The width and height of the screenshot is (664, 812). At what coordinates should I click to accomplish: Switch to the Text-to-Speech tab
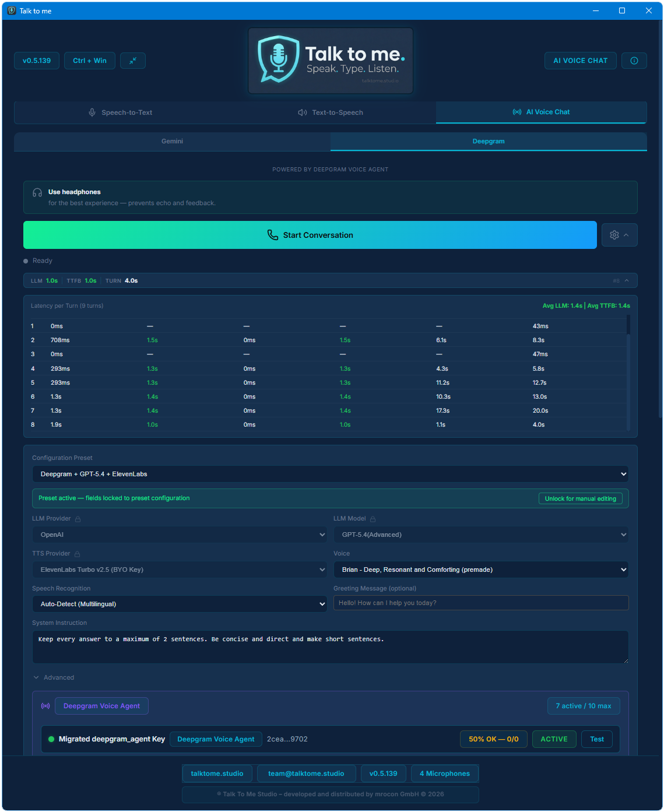pyautogui.click(x=331, y=113)
